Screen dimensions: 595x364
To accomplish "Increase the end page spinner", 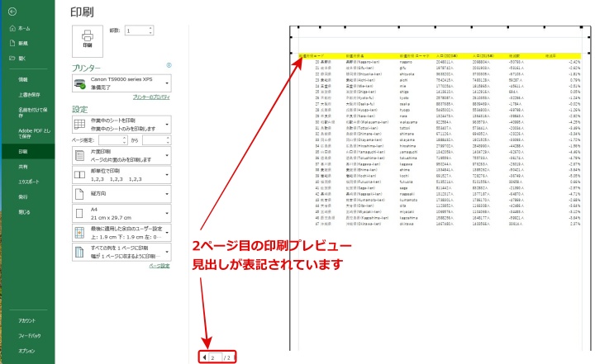I will click(x=168, y=138).
